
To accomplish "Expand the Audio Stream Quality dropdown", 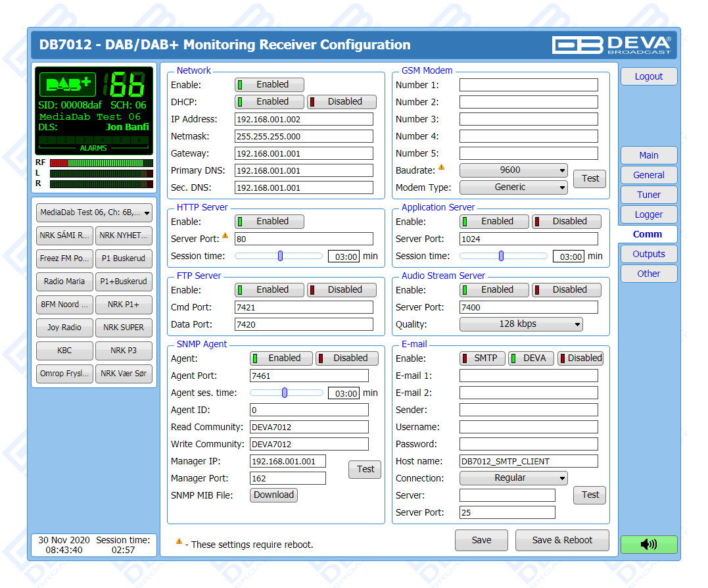I will pos(521,324).
